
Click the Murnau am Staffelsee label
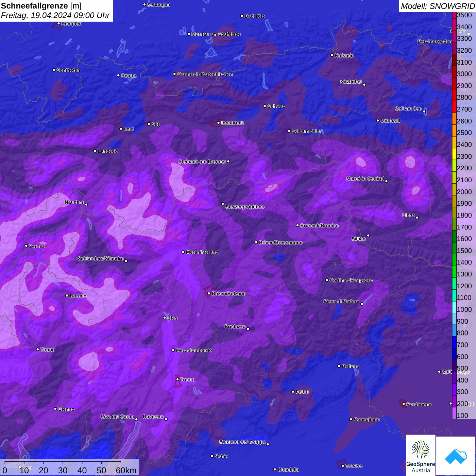(x=216, y=34)
